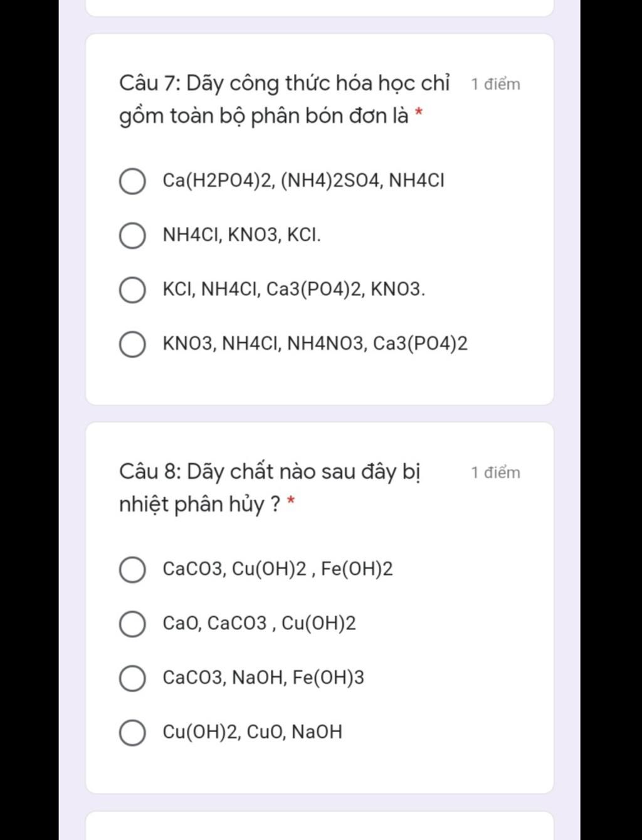Click answer text 'CaCO3, NaOH, Fe(OH)3'
This screenshot has height=840, width=642.
point(263,678)
